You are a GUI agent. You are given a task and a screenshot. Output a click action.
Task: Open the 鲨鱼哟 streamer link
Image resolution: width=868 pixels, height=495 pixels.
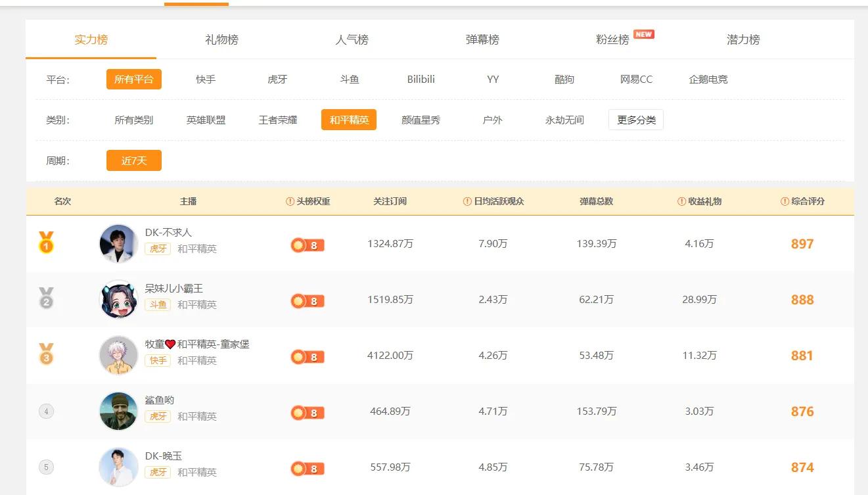pyautogui.click(x=160, y=400)
